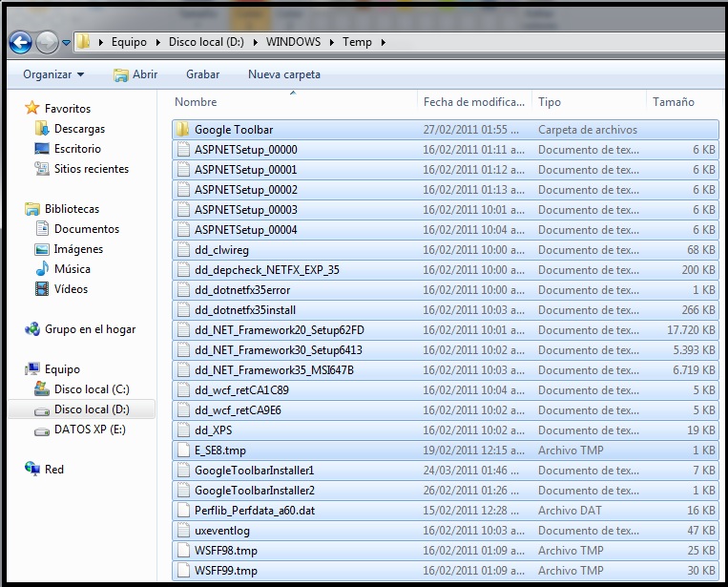Click the Carpeta de archivos type cell
The width and height of the screenshot is (728, 587).
(x=588, y=130)
